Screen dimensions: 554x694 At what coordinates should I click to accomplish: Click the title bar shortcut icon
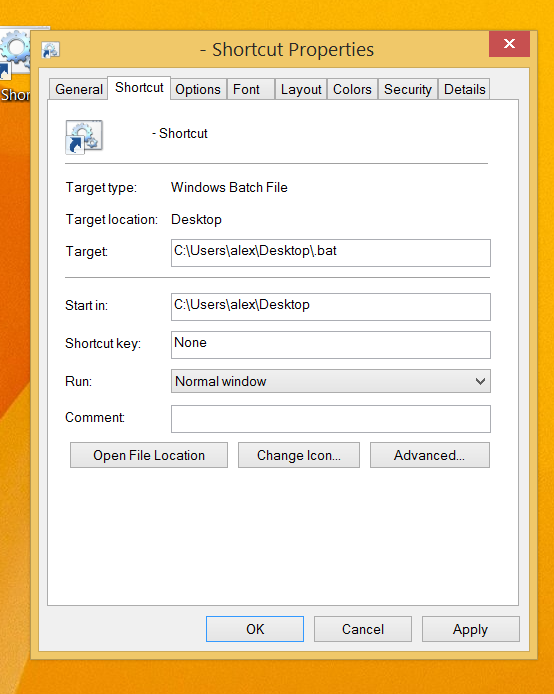[50, 50]
